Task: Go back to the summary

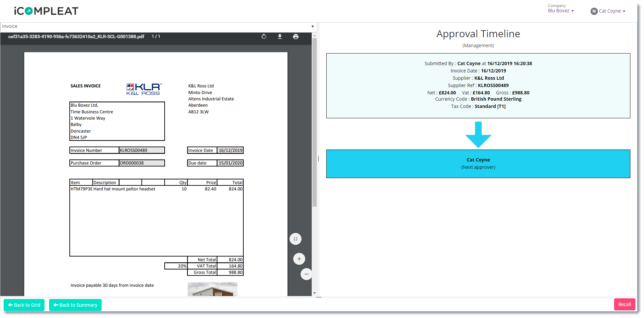Action: coord(75,305)
